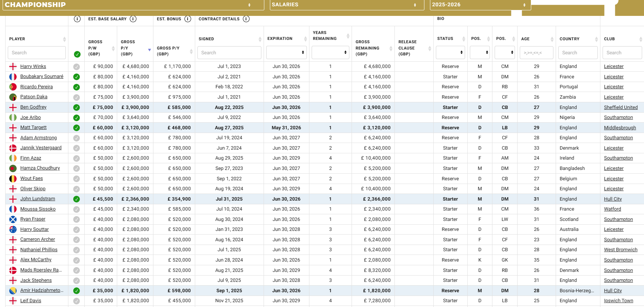Open the 2025-2026 season dropdown
The width and height of the screenshot is (644, 307).
pos(480,5)
